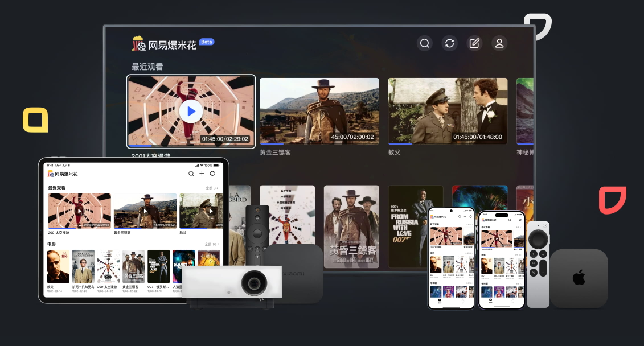Open 教父 recent thumbnail on TV
The image size is (644, 346).
click(x=448, y=111)
